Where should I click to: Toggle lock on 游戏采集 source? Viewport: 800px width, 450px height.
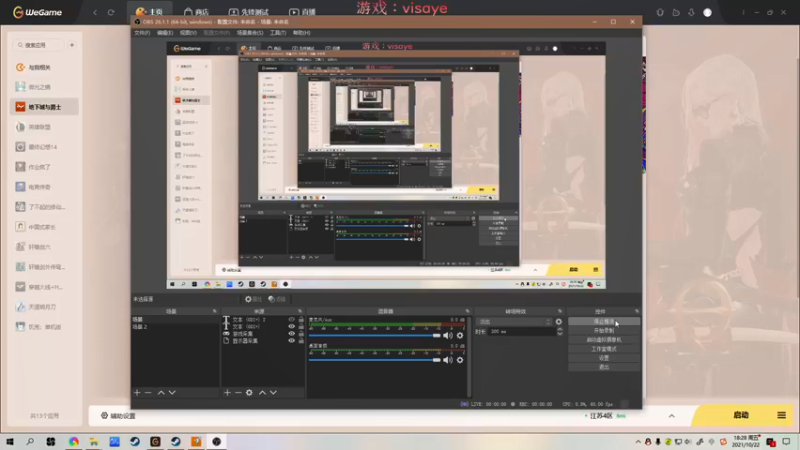[x=301, y=334]
